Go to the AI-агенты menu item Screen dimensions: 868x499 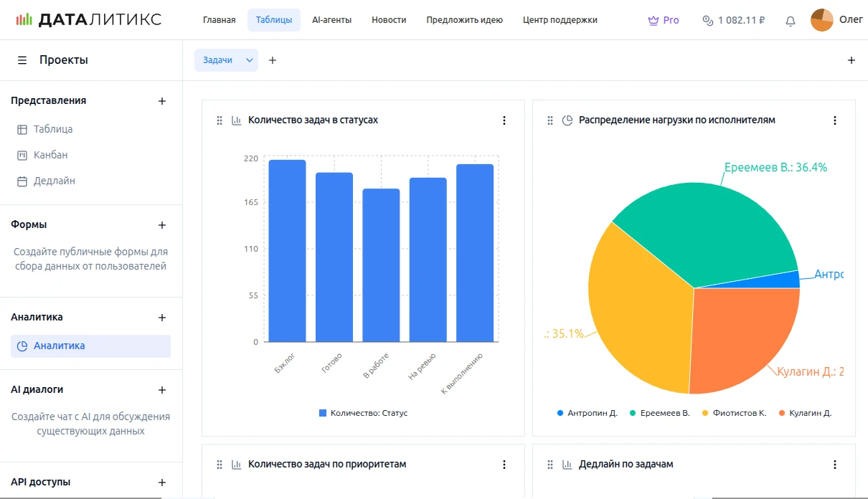coord(331,20)
